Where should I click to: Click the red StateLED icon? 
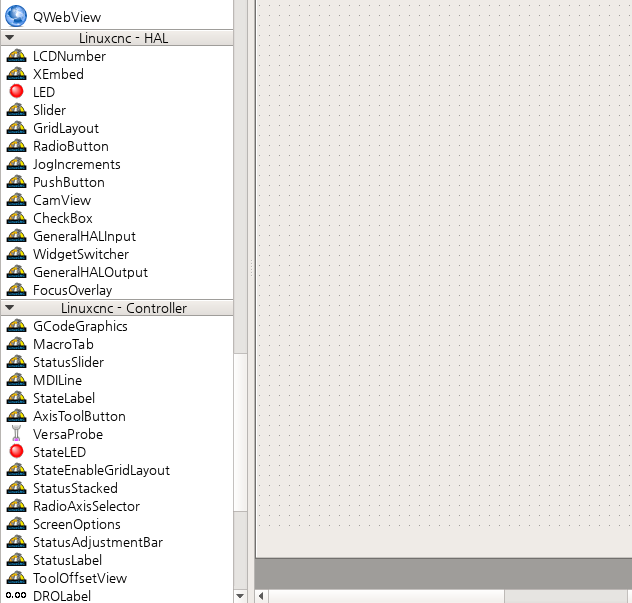coord(17,451)
